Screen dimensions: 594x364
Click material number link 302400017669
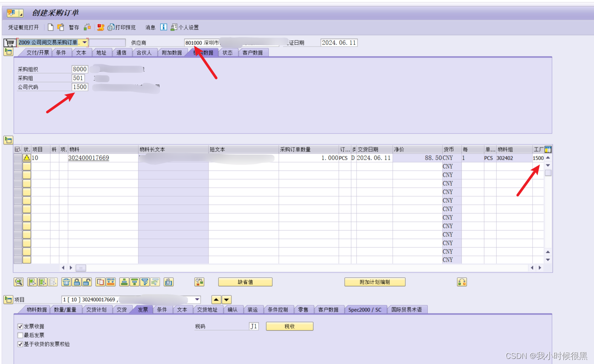pyautogui.click(x=89, y=158)
